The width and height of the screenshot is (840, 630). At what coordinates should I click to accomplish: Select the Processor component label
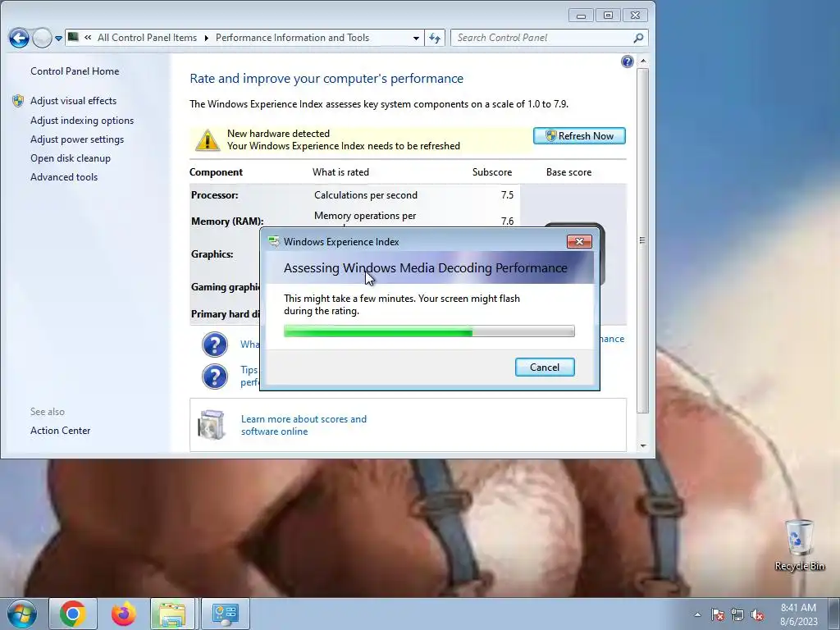pos(214,195)
